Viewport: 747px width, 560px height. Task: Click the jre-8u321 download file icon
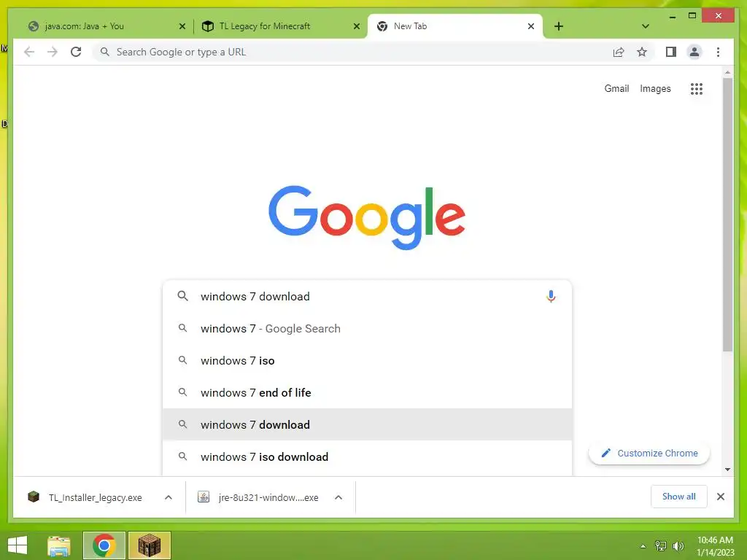pos(204,497)
